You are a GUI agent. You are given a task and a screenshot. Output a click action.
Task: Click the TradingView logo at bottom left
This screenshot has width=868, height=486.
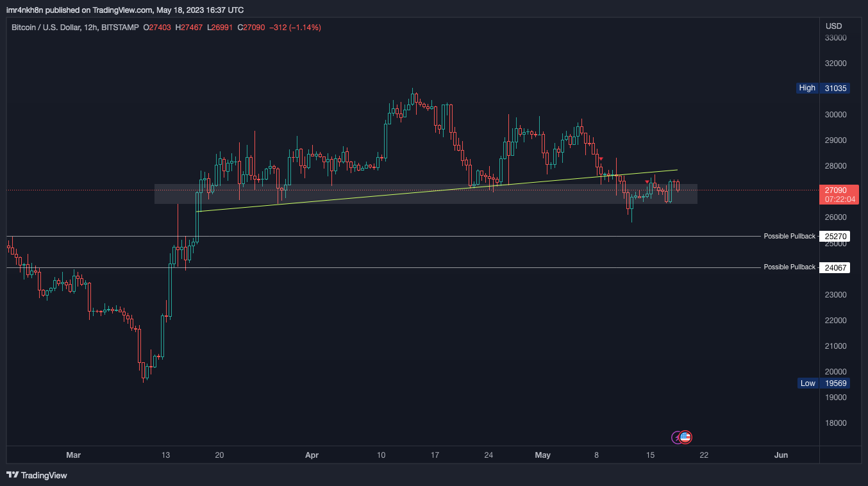coord(37,475)
